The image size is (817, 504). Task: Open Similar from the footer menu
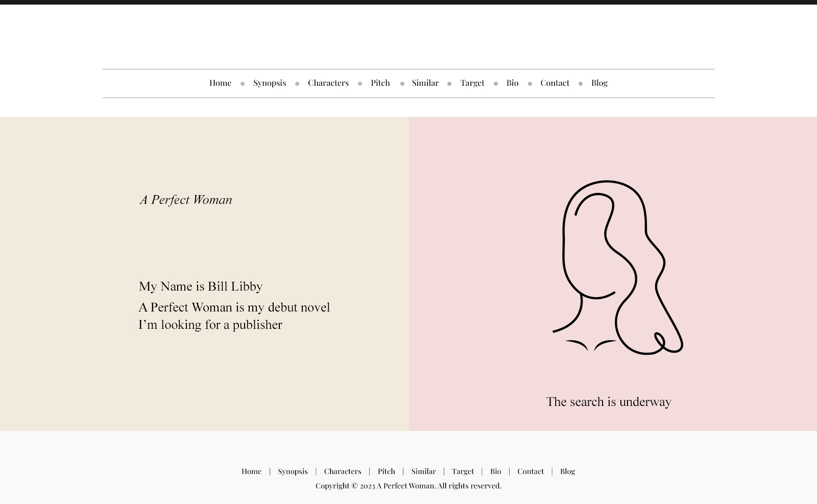(x=423, y=471)
